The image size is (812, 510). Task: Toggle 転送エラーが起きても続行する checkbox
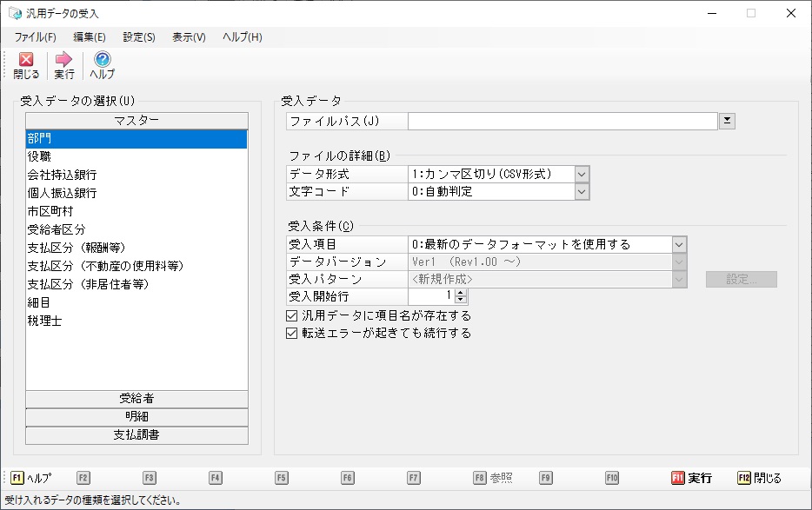pyautogui.click(x=292, y=333)
